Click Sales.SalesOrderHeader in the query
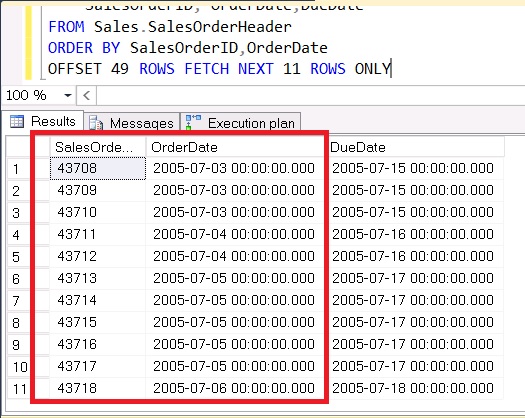This screenshot has width=525, height=418. [x=193, y=27]
